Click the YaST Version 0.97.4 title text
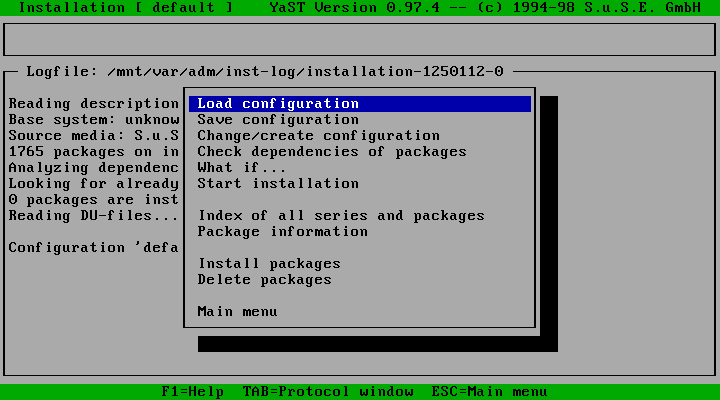The height and width of the screenshot is (400, 720). 354,8
